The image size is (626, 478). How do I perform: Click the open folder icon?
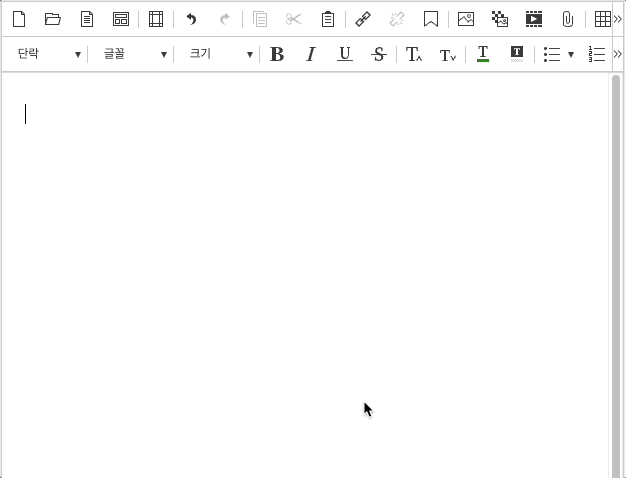point(53,19)
